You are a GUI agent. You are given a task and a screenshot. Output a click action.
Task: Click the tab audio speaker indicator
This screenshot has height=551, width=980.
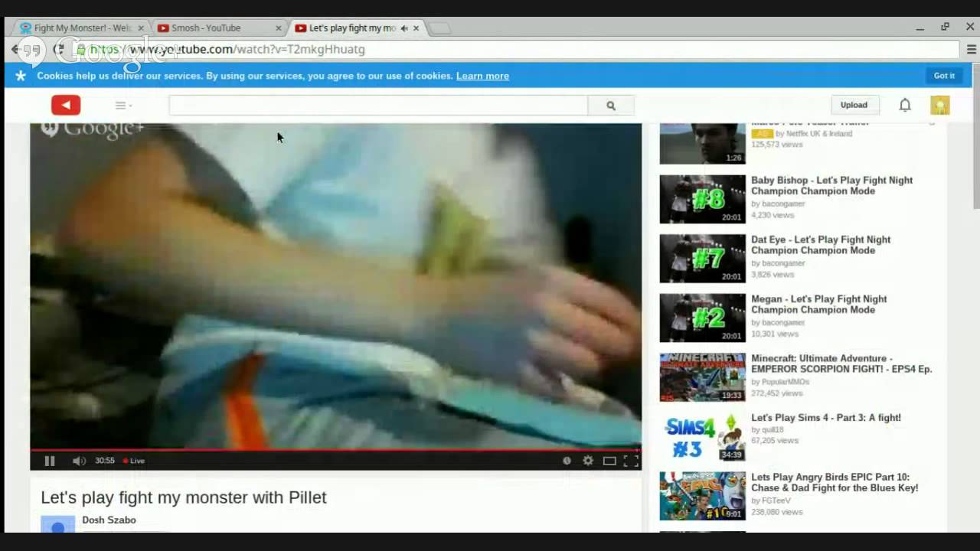[x=403, y=28]
